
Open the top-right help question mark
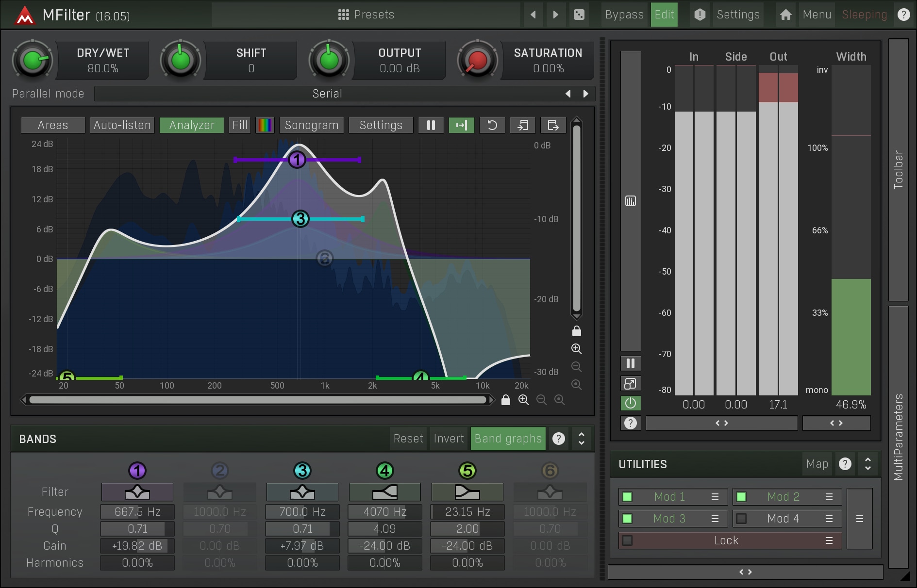(x=903, y=15)
